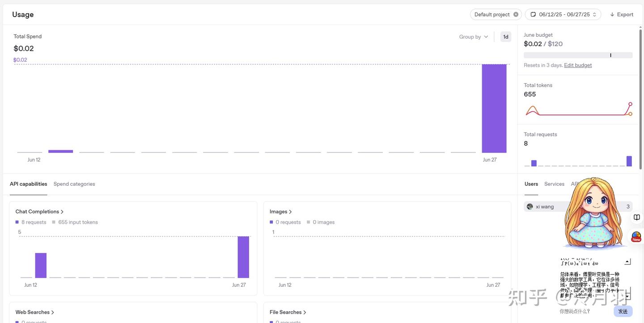Open the Web Searches details link

(x=35, y=312)
